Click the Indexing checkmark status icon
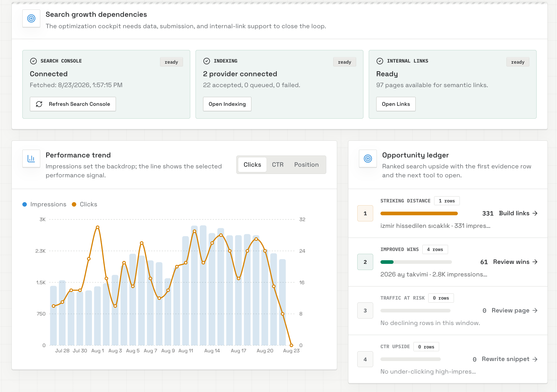Viewport: 557px width, 392px height. tap(207, 61)
